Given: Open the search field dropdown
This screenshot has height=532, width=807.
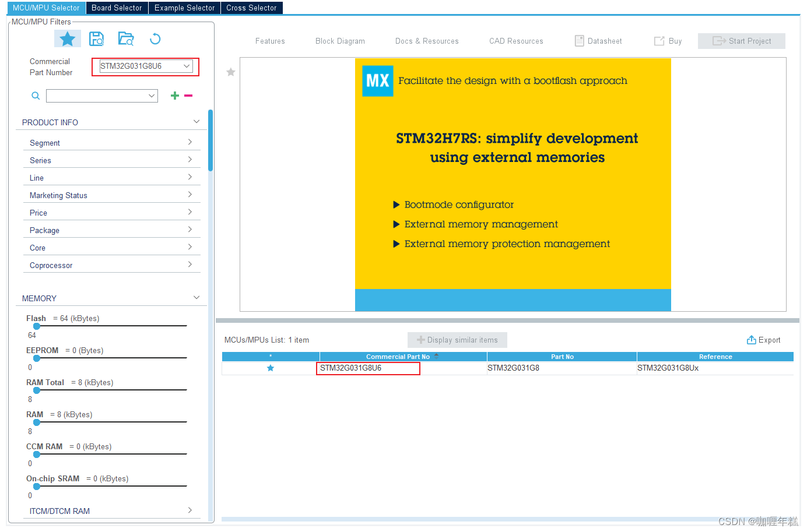Looking at the screenshot, I should point(152,96).
